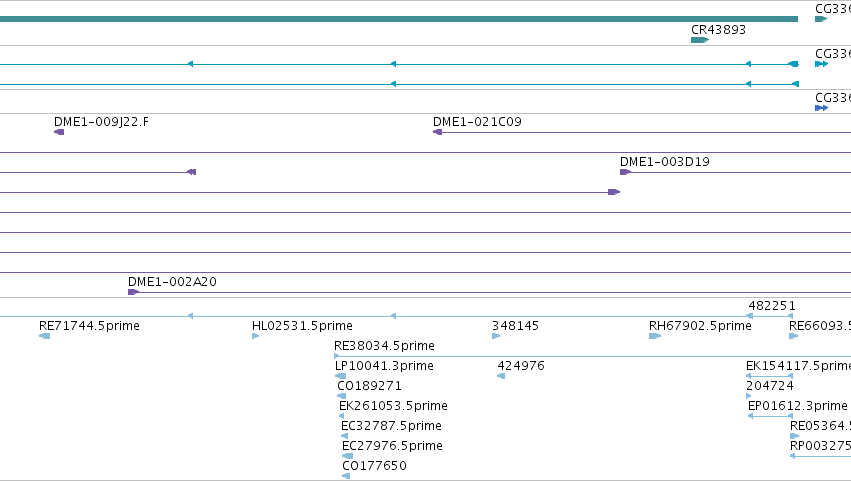Click the RE05364 label

click(x=820, y=426)
